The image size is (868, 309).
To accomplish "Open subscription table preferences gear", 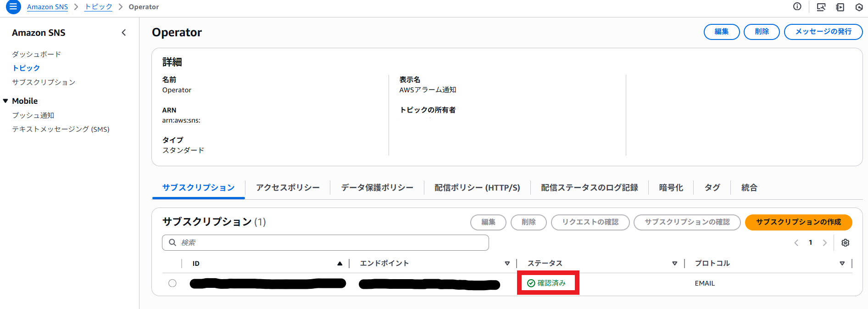I will coord(845,243).
